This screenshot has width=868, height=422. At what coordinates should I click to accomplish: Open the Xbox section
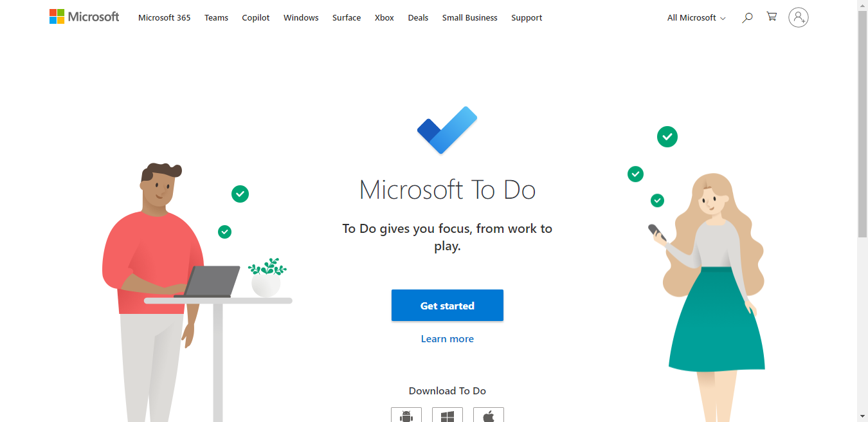coord(384,17)
